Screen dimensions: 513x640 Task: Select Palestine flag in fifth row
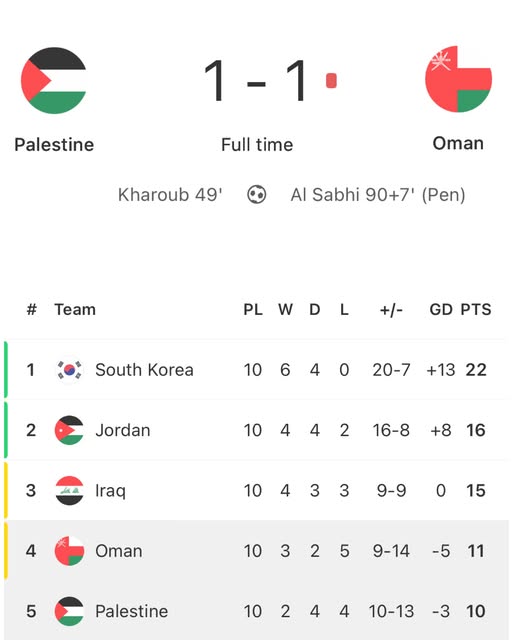point(69,611)
